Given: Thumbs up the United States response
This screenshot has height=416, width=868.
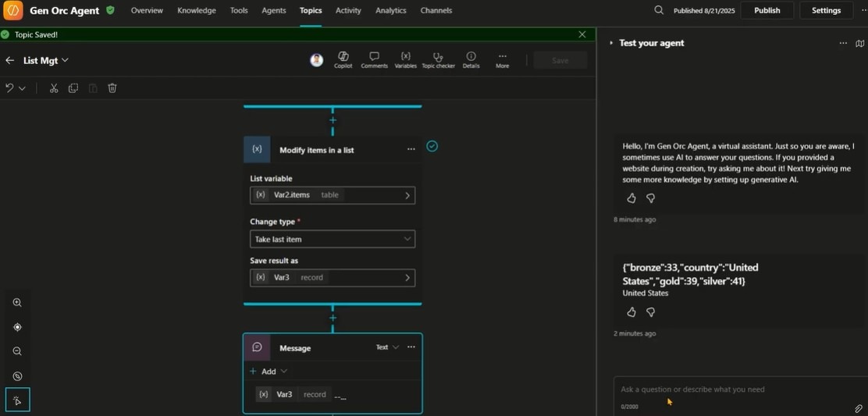Looking at the screenshot, I should (x=631, y=312).
